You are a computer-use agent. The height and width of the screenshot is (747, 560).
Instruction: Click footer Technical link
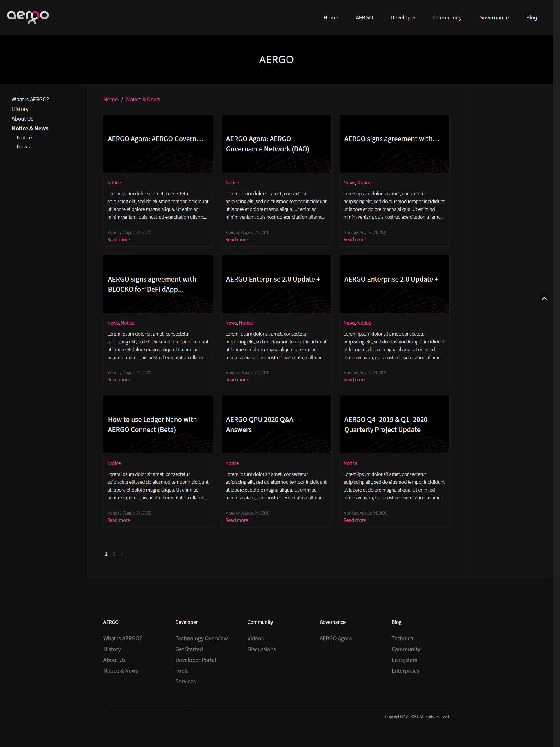pyautogui.click(x=403, y=638)
